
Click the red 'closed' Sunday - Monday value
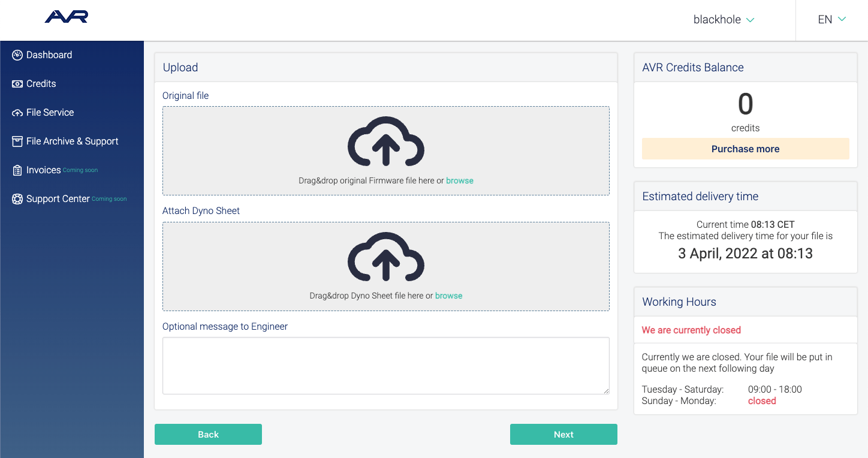762,401
